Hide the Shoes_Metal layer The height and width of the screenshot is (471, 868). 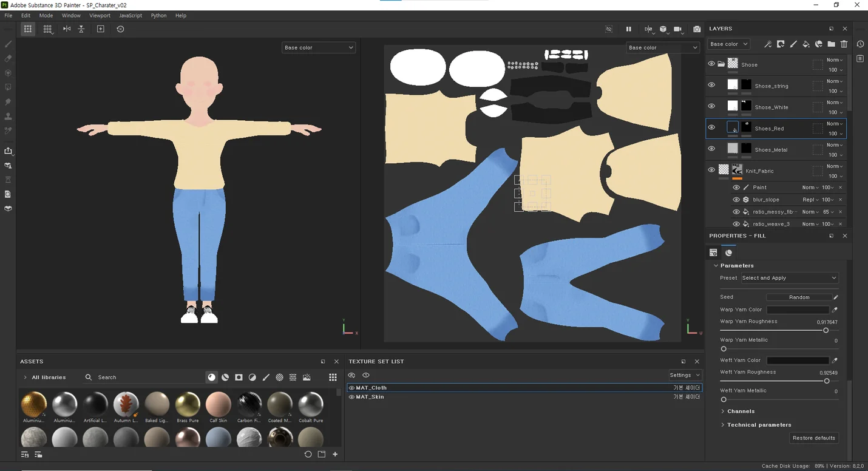(711, 149)
